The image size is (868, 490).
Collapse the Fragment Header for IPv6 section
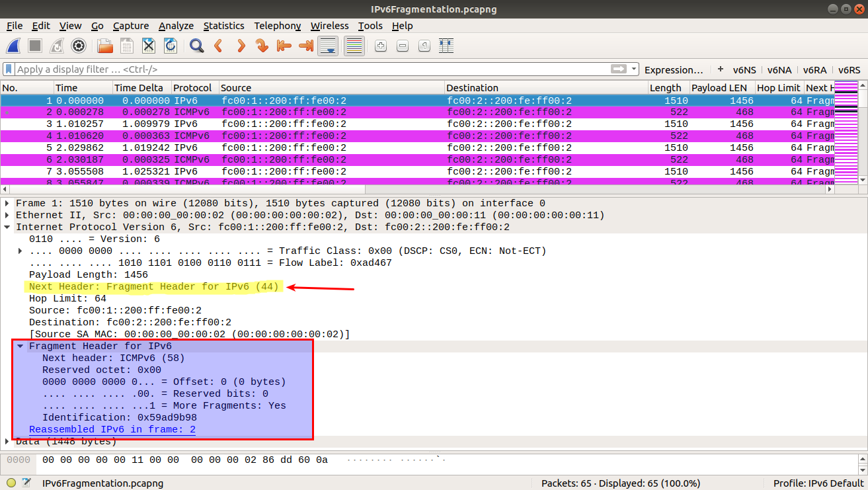click(x=20, y=346)
